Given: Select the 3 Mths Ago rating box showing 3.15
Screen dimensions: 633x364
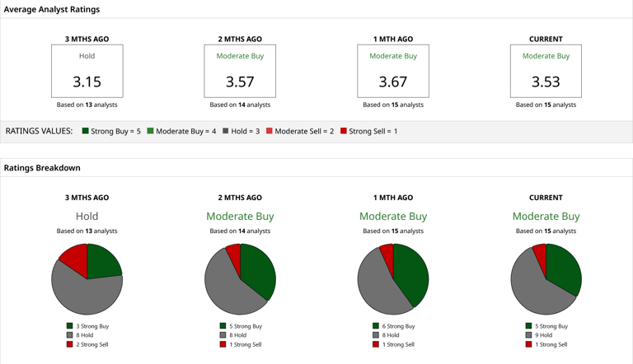Looking at the screenshot, I should (x=87, y=71).
